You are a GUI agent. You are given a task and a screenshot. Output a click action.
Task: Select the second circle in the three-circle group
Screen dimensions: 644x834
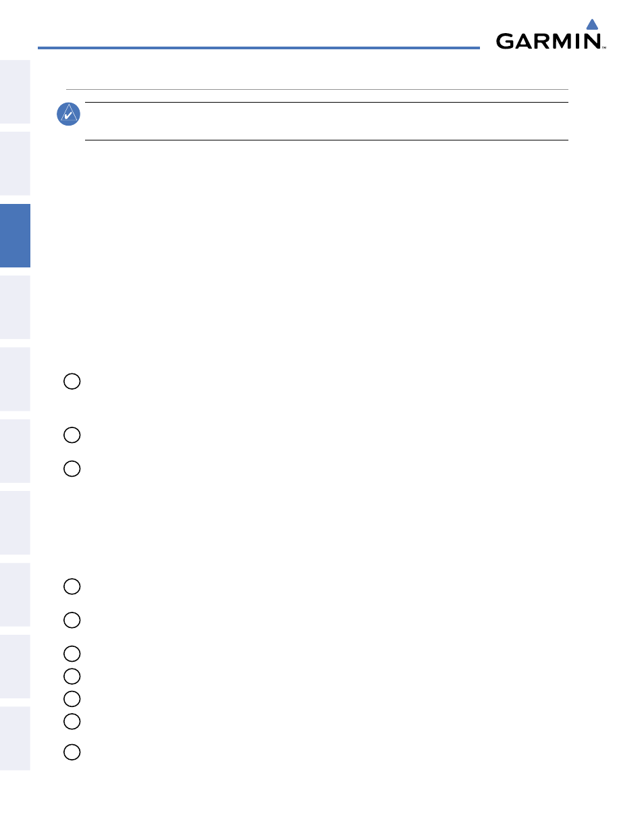72,435
